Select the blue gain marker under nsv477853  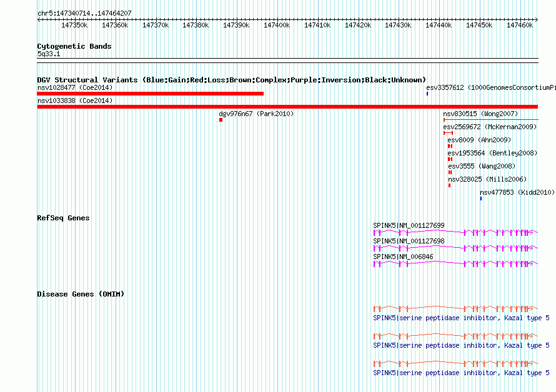point(481,198)
